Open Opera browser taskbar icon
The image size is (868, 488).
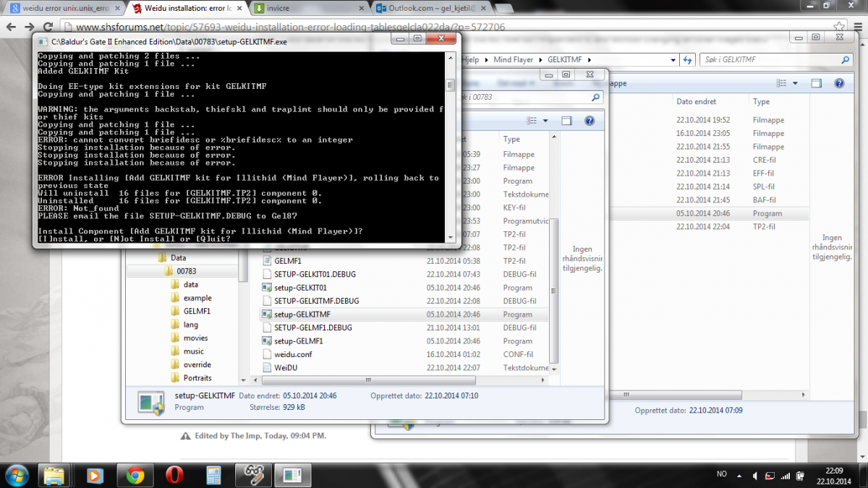point(174,475)
